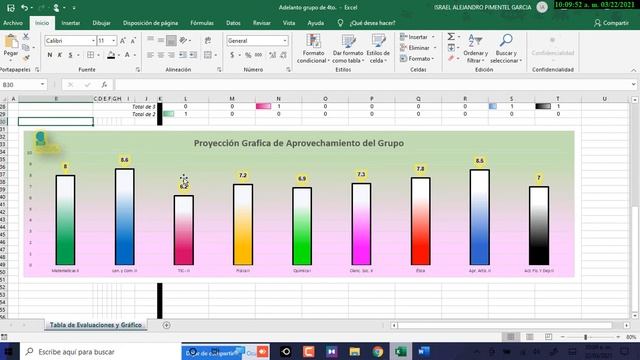The image size is (640, 360).
Task: Open Buscar y seleccionar menu
Action: pos(506,49)
